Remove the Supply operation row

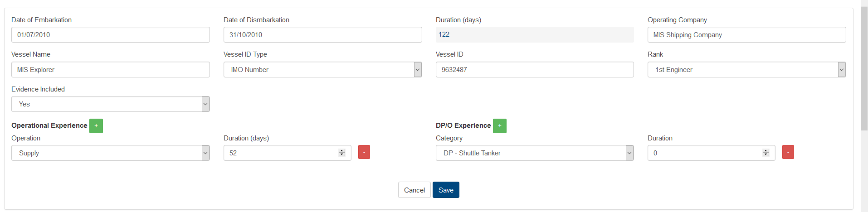tap(364, 152)
